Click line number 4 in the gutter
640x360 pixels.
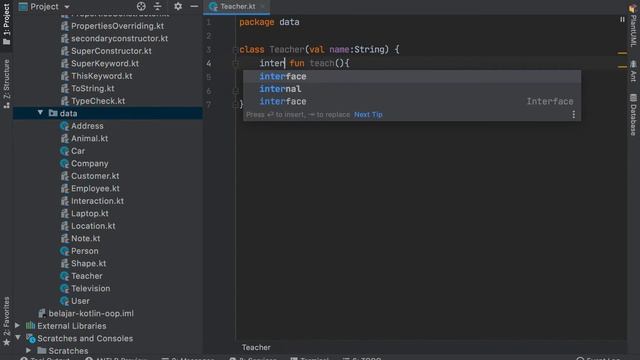click(x=209, y=63)
